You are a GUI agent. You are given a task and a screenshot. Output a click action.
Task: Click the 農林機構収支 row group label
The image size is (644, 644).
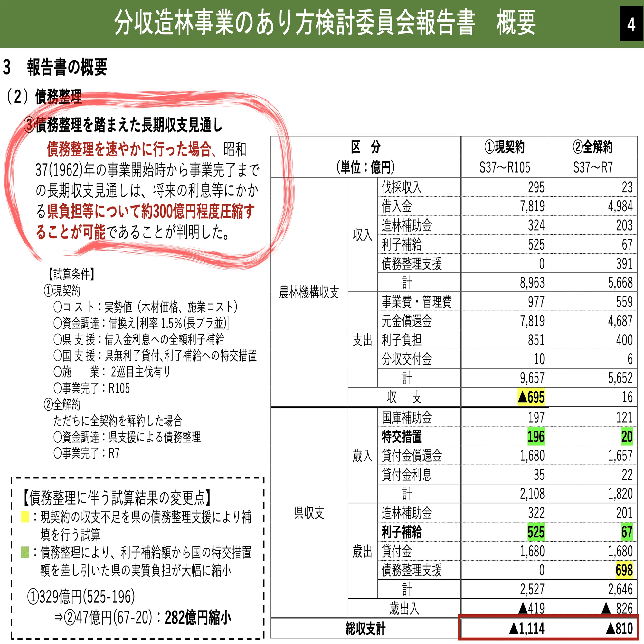pos(309,292)
